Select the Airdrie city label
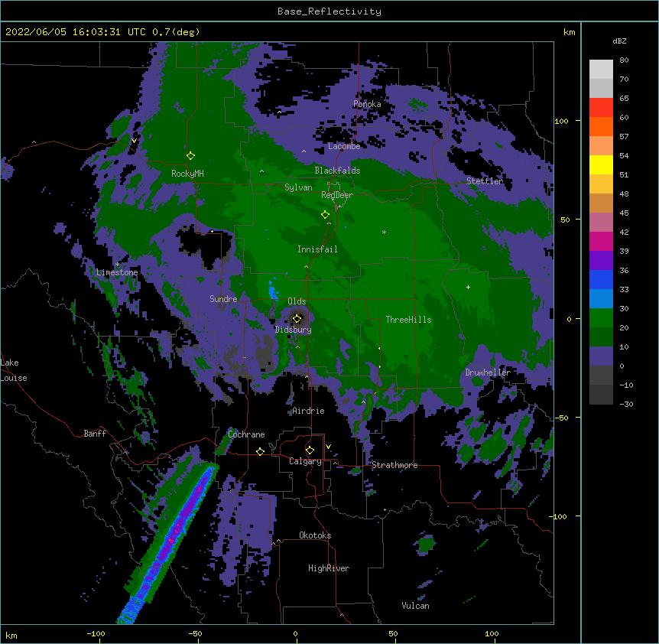659x644 pixels. coord(308,411)
